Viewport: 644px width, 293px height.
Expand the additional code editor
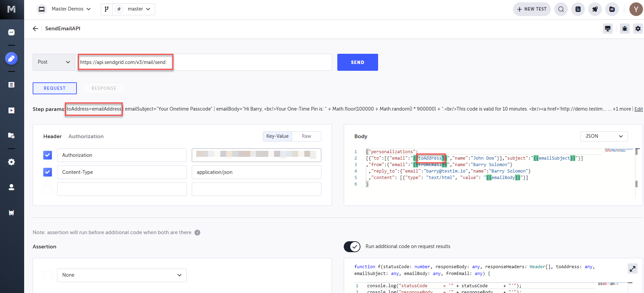632,269
